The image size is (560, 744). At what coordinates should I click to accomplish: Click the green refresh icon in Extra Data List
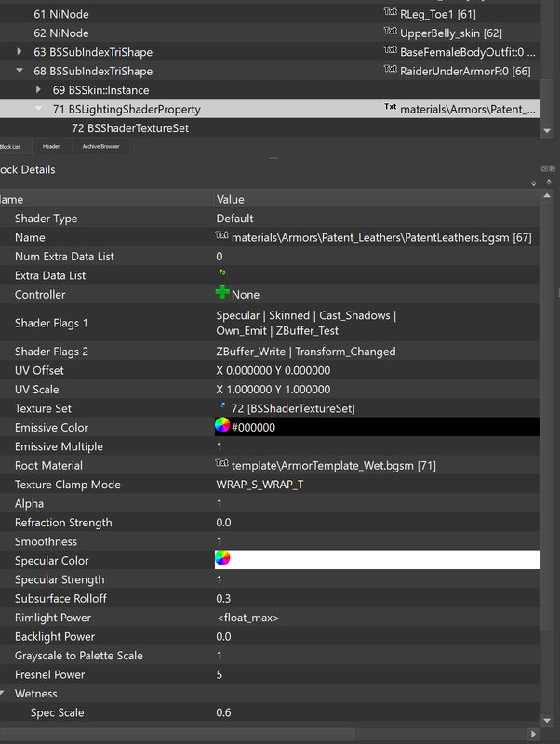pos(221,272)
